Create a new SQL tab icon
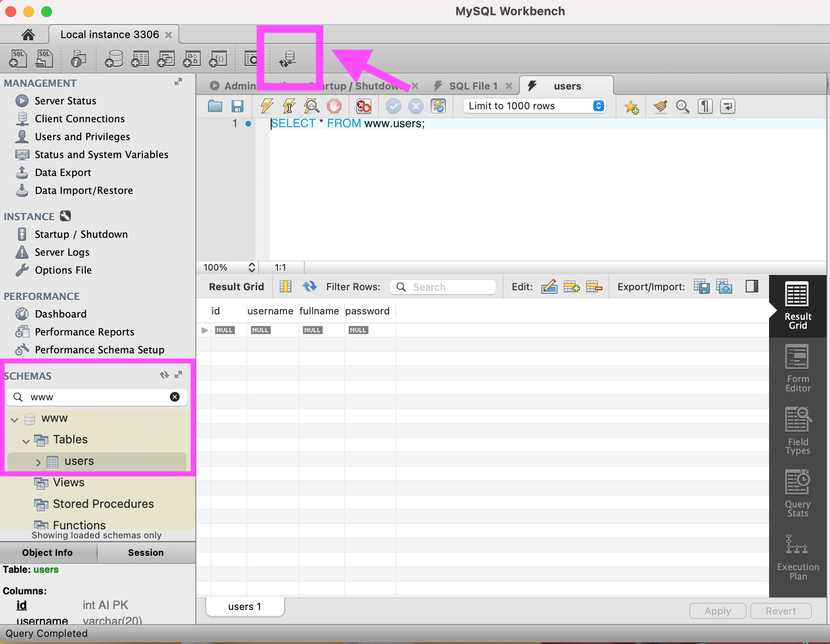Screen dimensions: 830x644 tap(18, 59)
